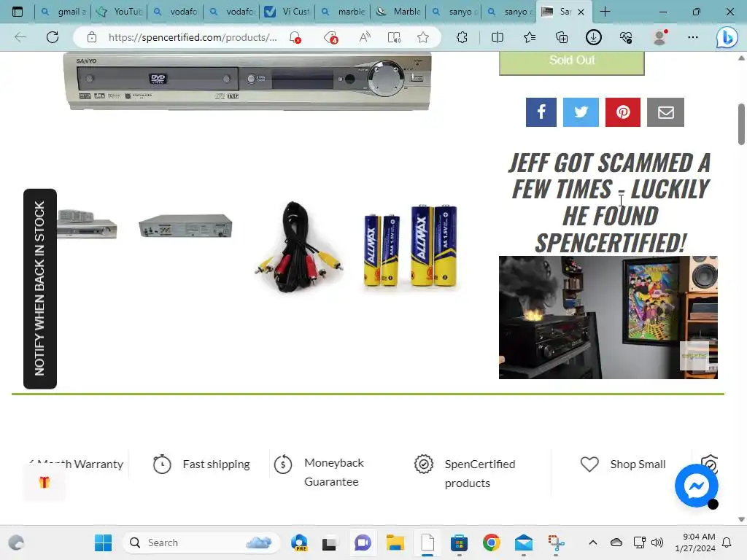Open Read aloud feature
Image resolution: width=747 pixels, height=560 pixels.
coord(365,37)
